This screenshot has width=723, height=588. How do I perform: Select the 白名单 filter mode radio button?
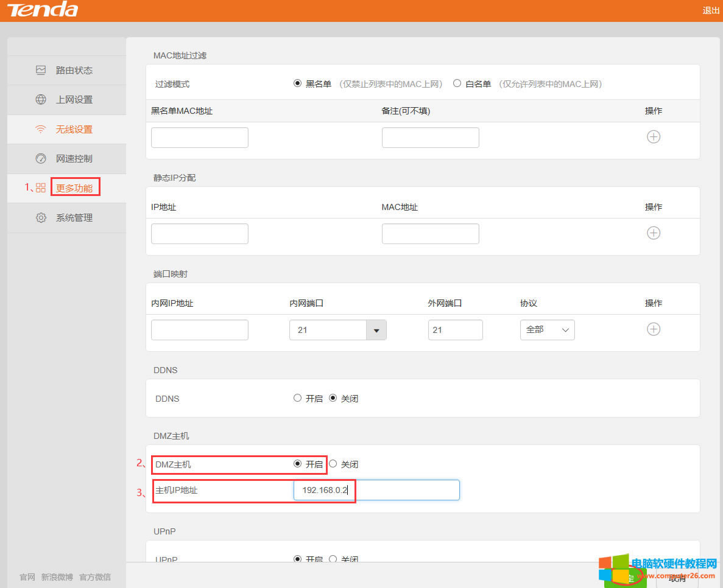(x=457, y=83)
